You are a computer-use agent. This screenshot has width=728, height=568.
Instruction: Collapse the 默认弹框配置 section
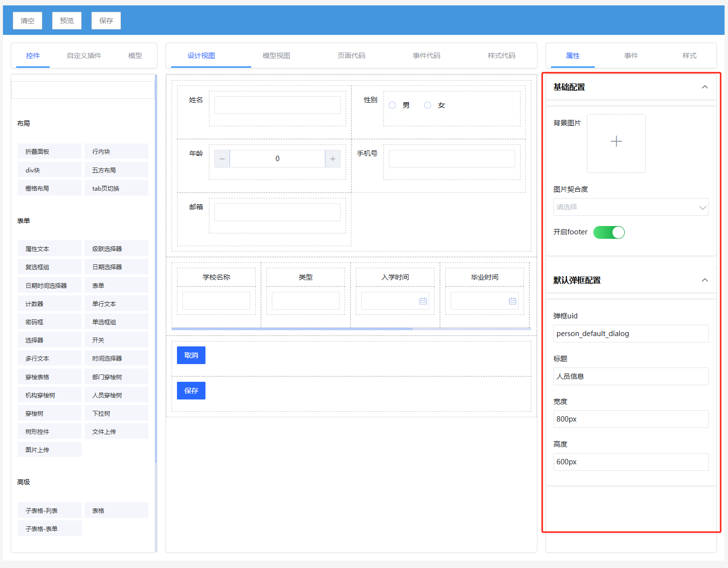coord(704,280)
